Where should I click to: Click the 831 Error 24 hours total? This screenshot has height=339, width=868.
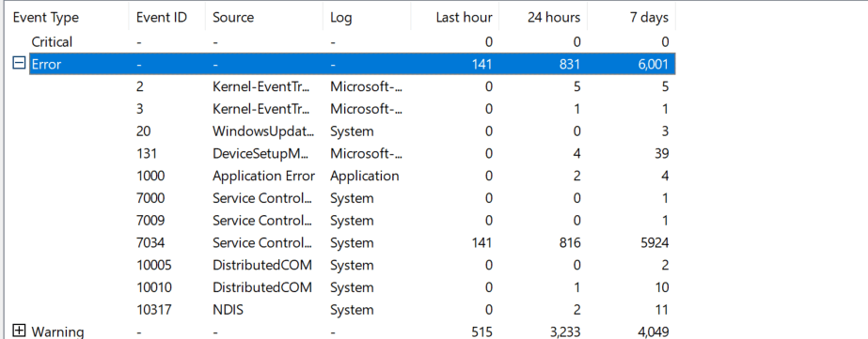pyautogui.click(x=569, y=64)
